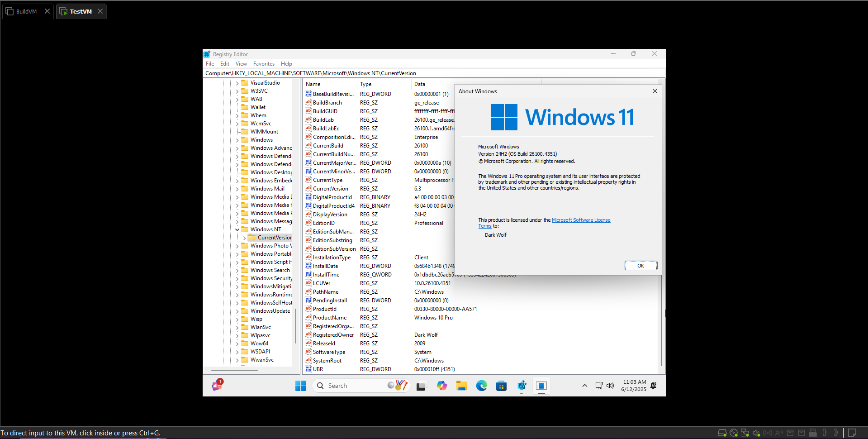Click the VM CD/DVD drive status icon
Viewport: 868px width, 439px height.
(x=734, y=433)
